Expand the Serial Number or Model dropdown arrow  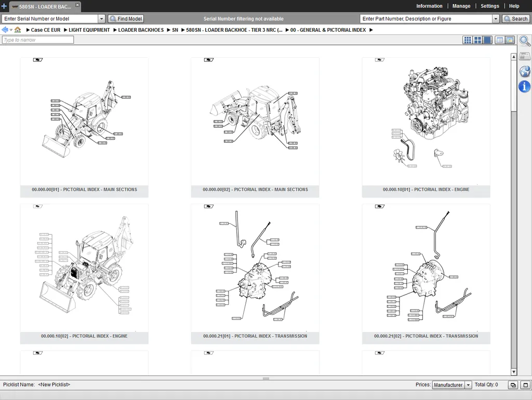point(101,19)
